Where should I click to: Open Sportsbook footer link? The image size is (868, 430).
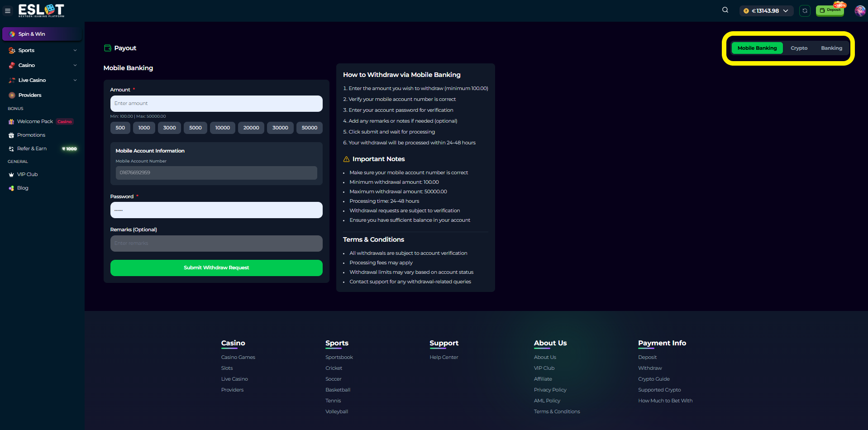(x=339, y=357)
